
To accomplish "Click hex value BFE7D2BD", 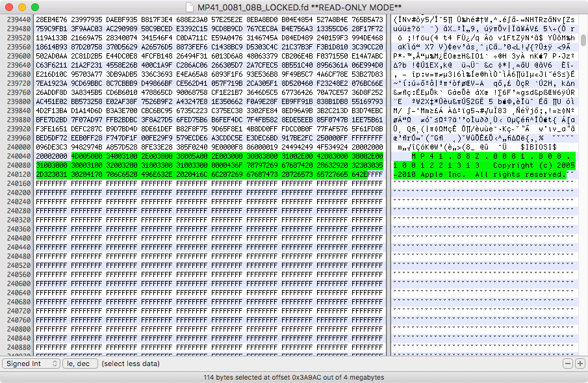I will point(51,120).
